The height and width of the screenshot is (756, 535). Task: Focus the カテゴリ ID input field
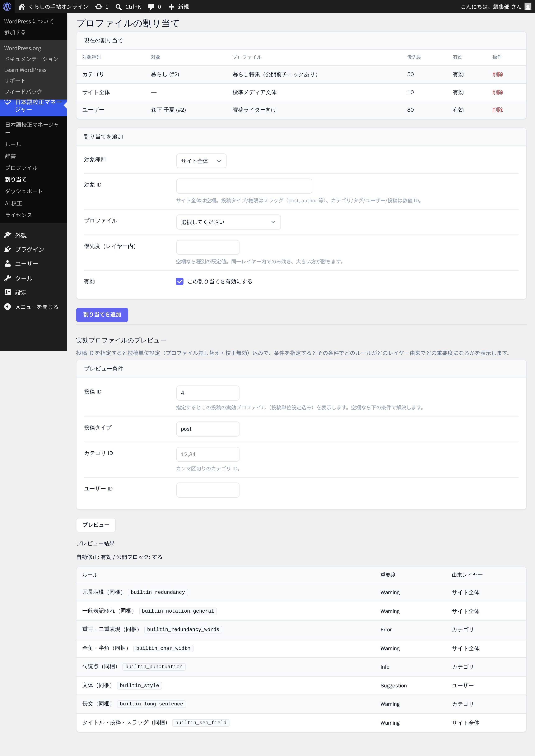point(208,455)
